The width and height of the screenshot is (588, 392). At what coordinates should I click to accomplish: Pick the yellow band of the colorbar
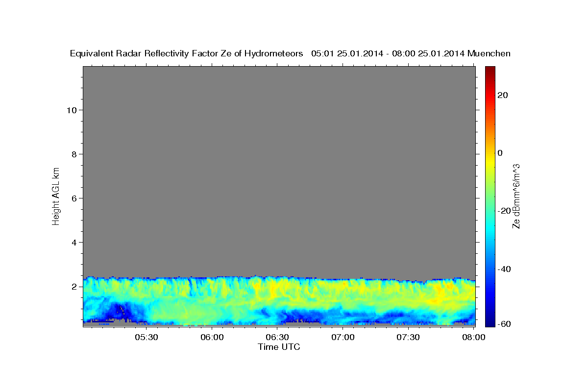[x=490, y=162]
